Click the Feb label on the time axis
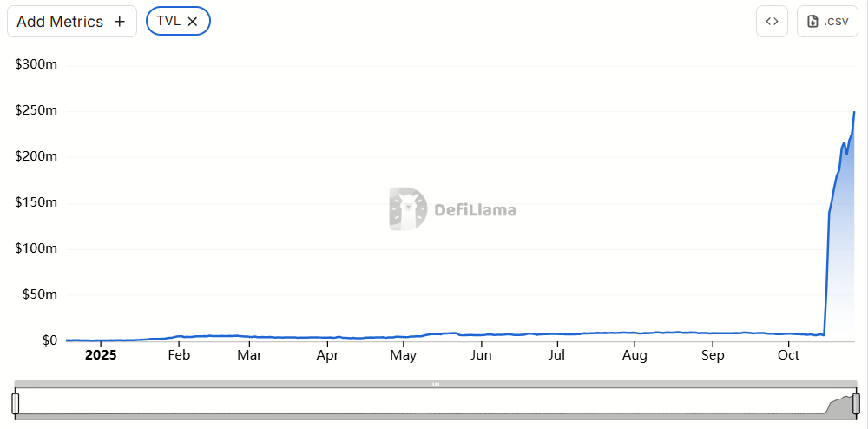868x429 pixels. [x=178, y=355]
